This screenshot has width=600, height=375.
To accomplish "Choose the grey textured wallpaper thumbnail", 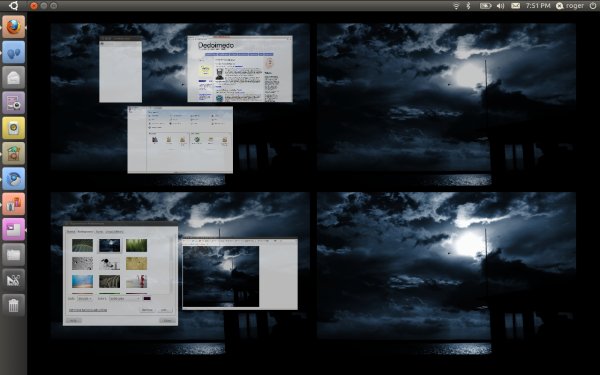I will [x=82, y=263].
